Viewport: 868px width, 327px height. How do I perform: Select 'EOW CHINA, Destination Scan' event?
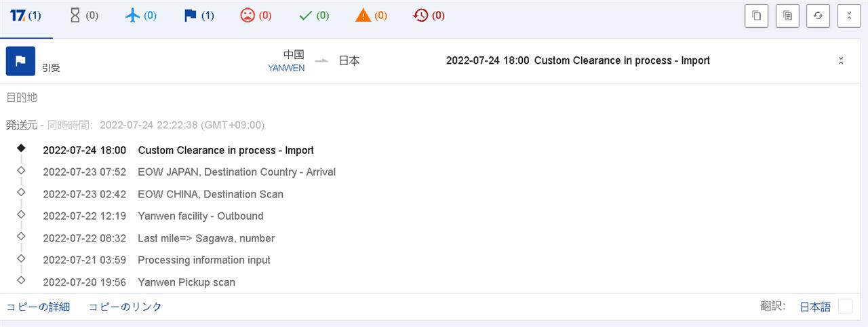(210, 194)
